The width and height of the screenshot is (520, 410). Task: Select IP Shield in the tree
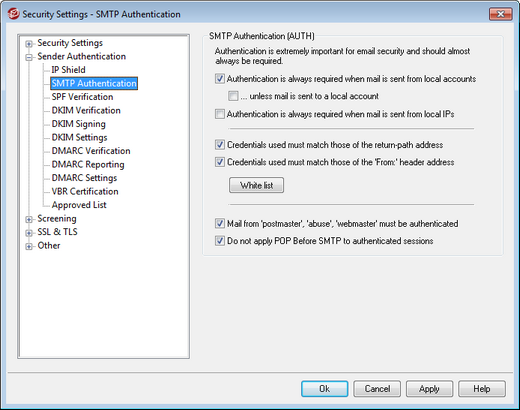[68, 70]
